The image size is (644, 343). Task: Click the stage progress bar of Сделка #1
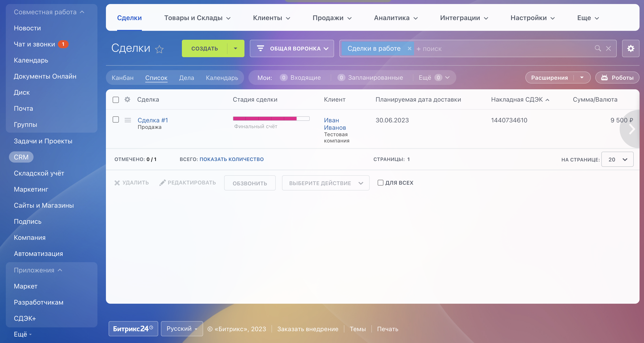pyautogui.click(x=271, y=118)
